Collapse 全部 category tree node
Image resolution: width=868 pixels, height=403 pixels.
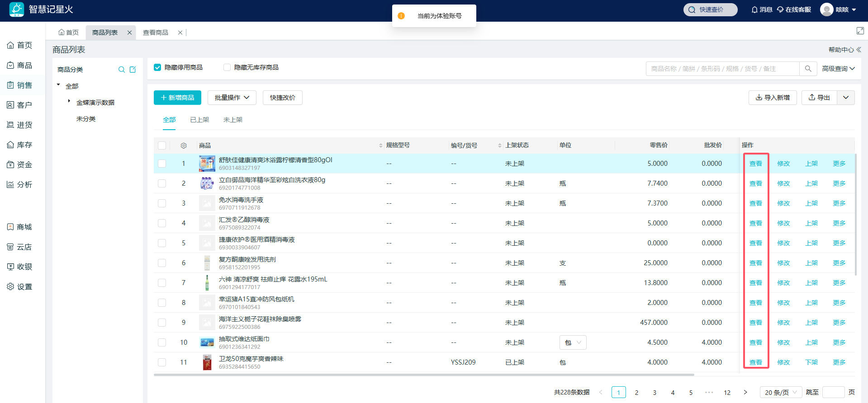point(58,85)
